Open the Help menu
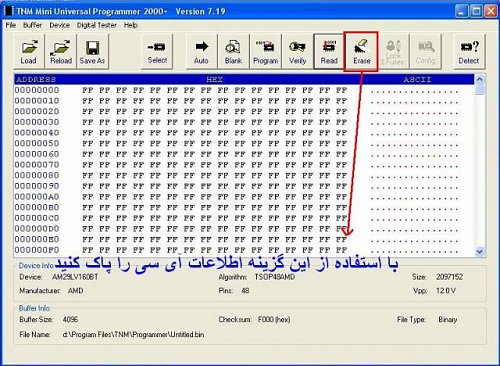This screenshot has height=366, width=500. tap(131, 25)
